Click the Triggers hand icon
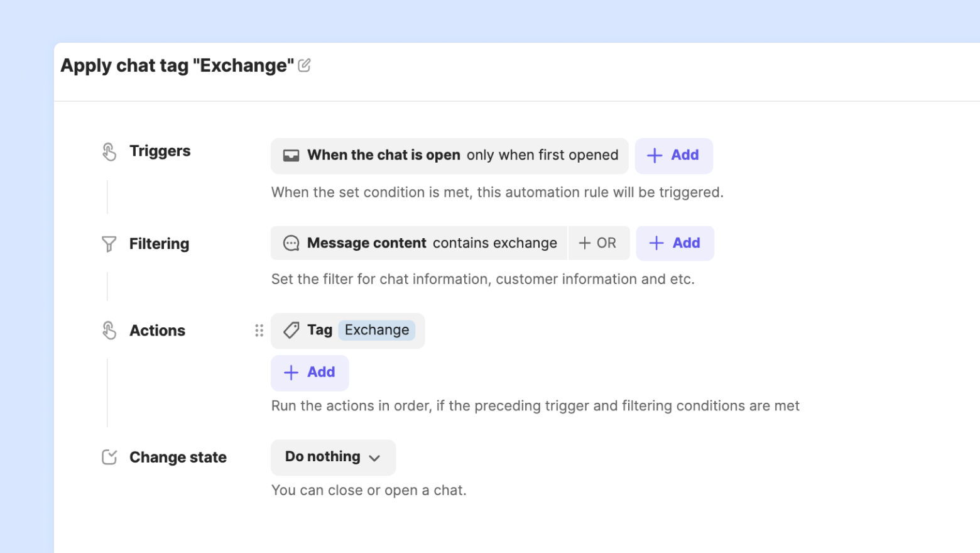 (x=109, y=151)
